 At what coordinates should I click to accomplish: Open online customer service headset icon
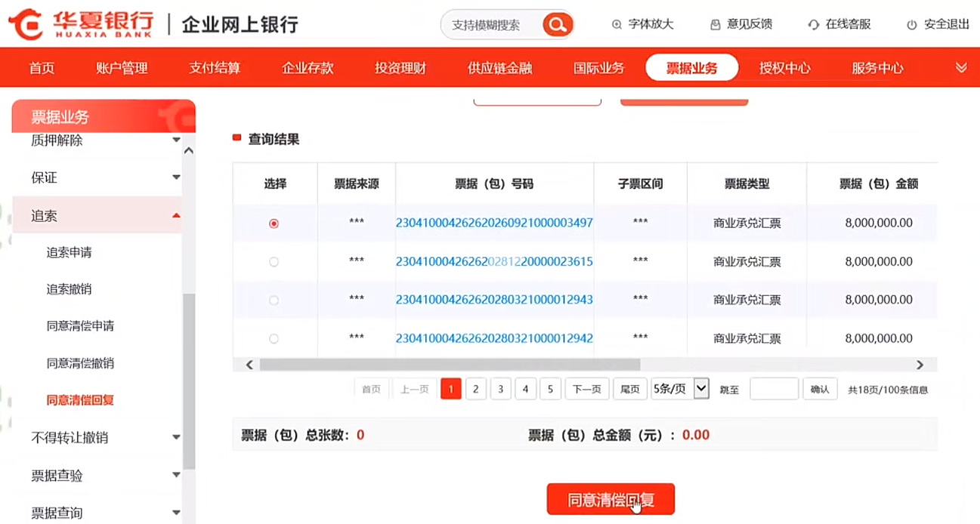[814, 25]
